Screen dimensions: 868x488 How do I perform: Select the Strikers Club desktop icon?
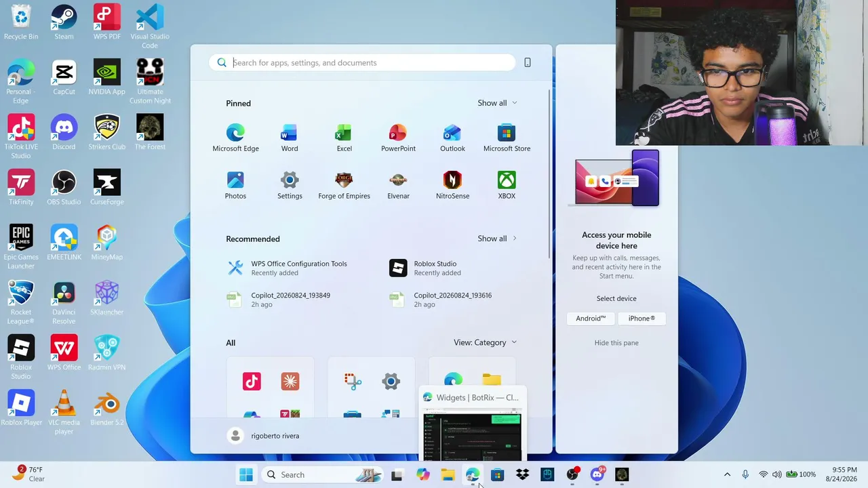[x=106, y=133]
